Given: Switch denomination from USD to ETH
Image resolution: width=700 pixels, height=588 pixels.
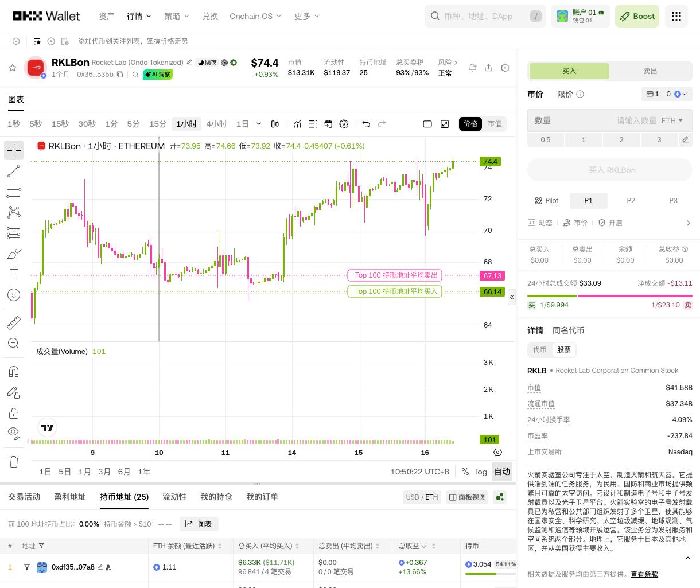Looking at the screenshot, I should [431, 497].
